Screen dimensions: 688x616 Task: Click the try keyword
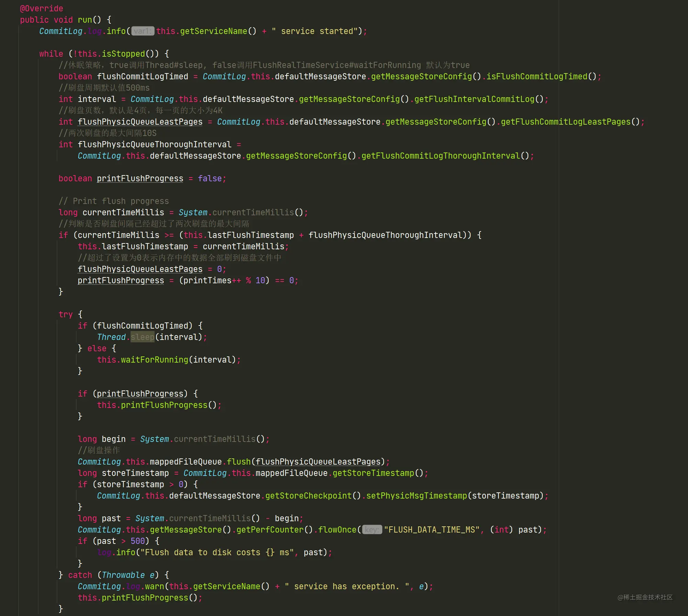[66, 314]
